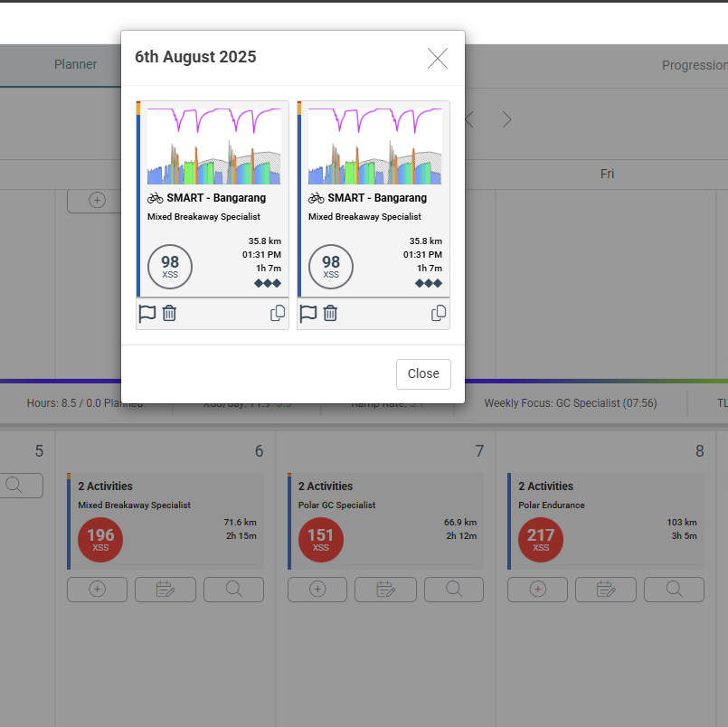Open the Progression tab

pyautogui.click(x=694, y=65)
